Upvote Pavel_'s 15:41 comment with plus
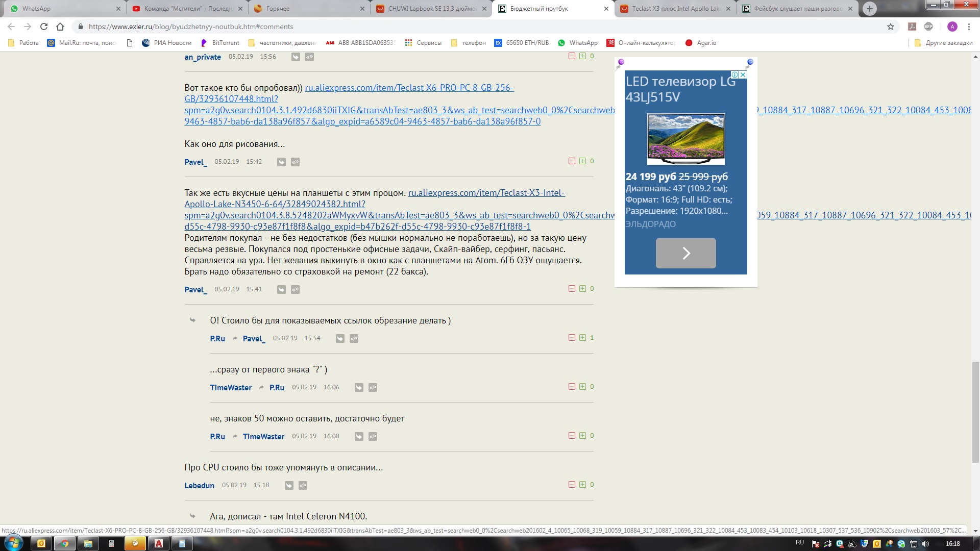This screenshot has width=980, height=551. point(582,289)
